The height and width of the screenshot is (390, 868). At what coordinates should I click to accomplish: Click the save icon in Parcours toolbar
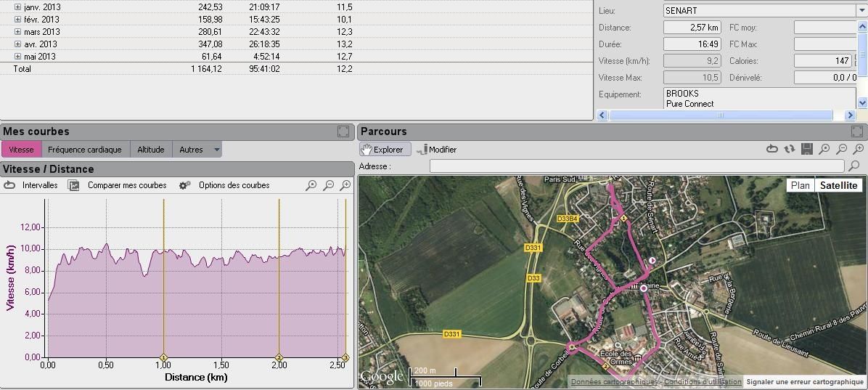[x=807, y=149]
